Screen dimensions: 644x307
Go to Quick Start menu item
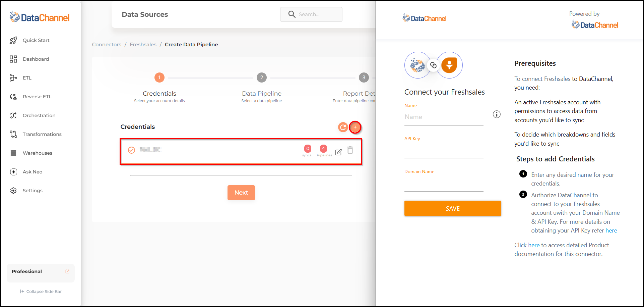[36, 40]
